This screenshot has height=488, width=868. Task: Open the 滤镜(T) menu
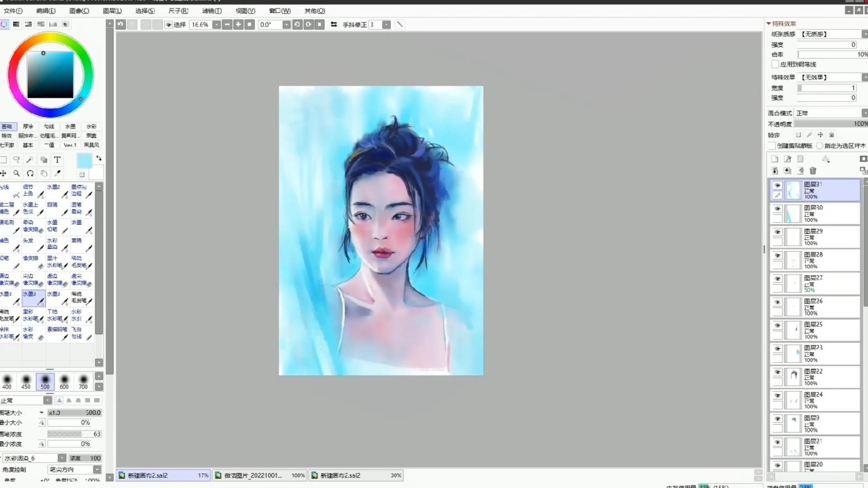pyautogui.click(x=212, y=11)
